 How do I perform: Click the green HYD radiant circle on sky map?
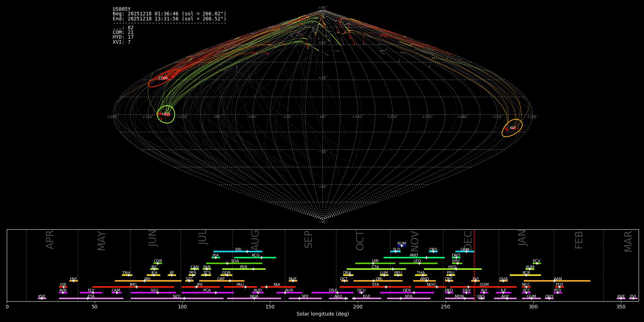166,114
